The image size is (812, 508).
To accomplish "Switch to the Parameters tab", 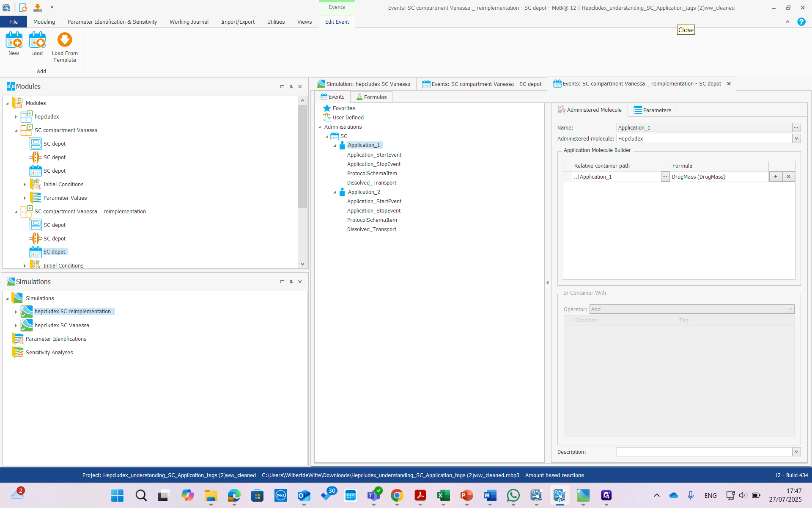I will [653, 110].
